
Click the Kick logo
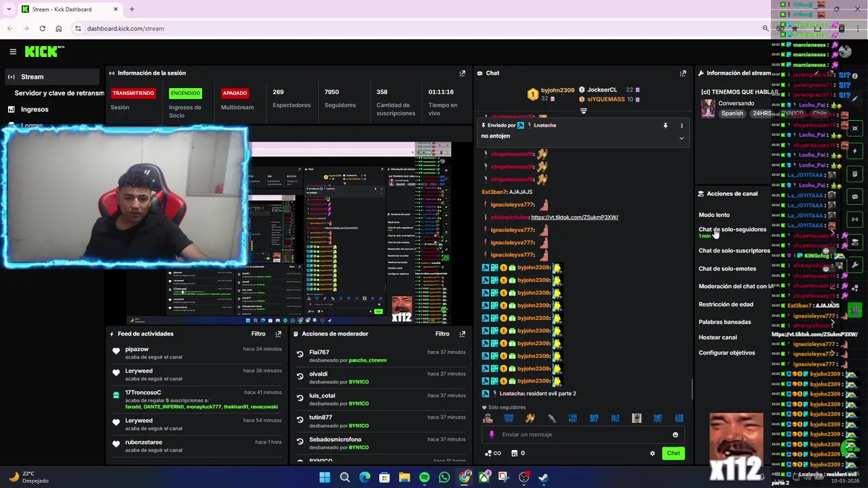pos(44,52)
